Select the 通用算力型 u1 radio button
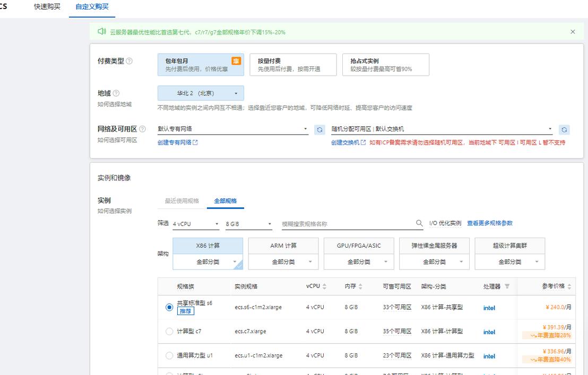Image resolution: width=588 pixels, height=375 pixels. [x=169, y=355]
